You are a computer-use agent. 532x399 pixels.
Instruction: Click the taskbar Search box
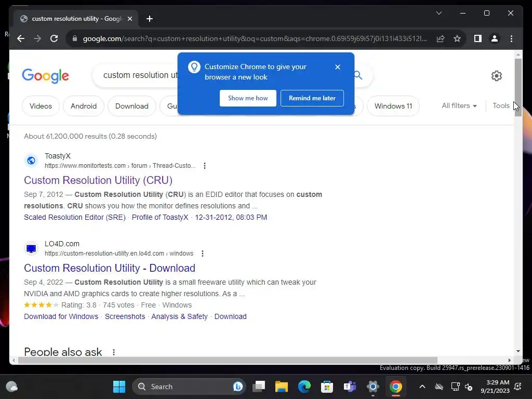(189, 387)
